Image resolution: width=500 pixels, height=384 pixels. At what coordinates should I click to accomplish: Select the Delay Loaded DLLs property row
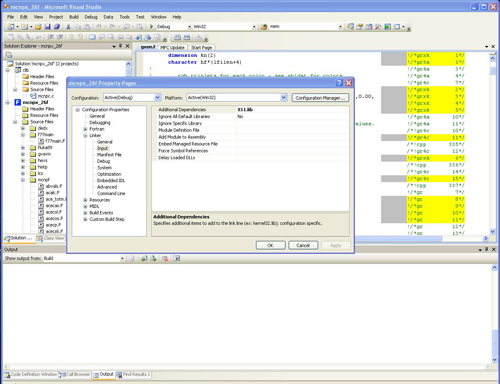(x=250, y=158)
